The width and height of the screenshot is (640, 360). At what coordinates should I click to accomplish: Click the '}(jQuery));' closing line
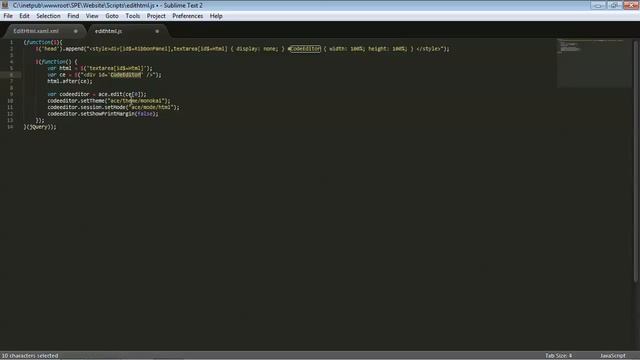point(40,127)
